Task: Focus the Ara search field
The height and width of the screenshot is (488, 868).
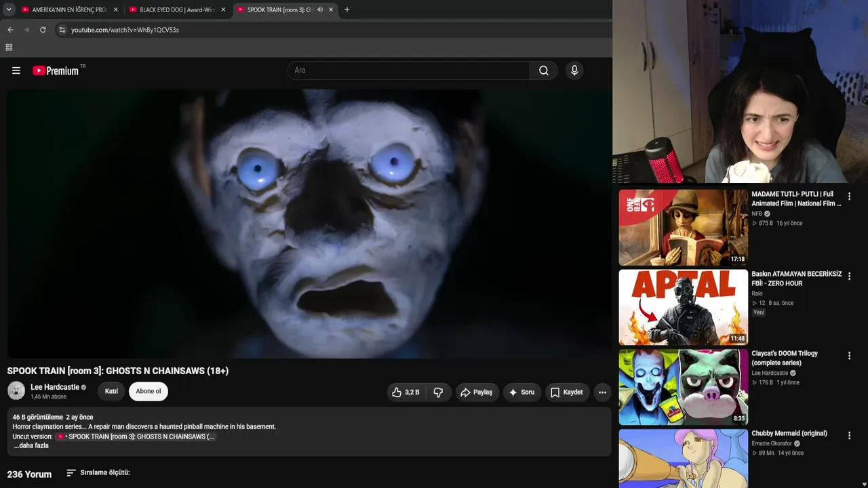Action: pyautogui.click(x=408, y=70)
